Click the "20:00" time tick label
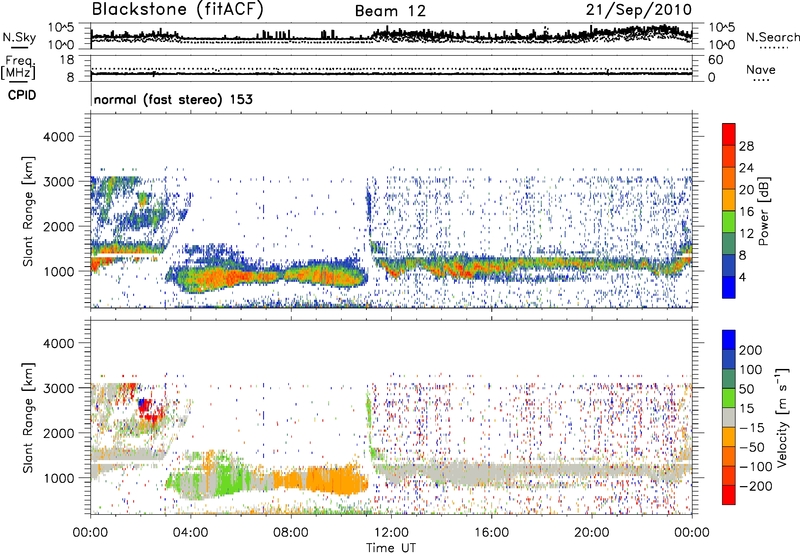This screenshot has width=800, height=554. click(592, 533)
